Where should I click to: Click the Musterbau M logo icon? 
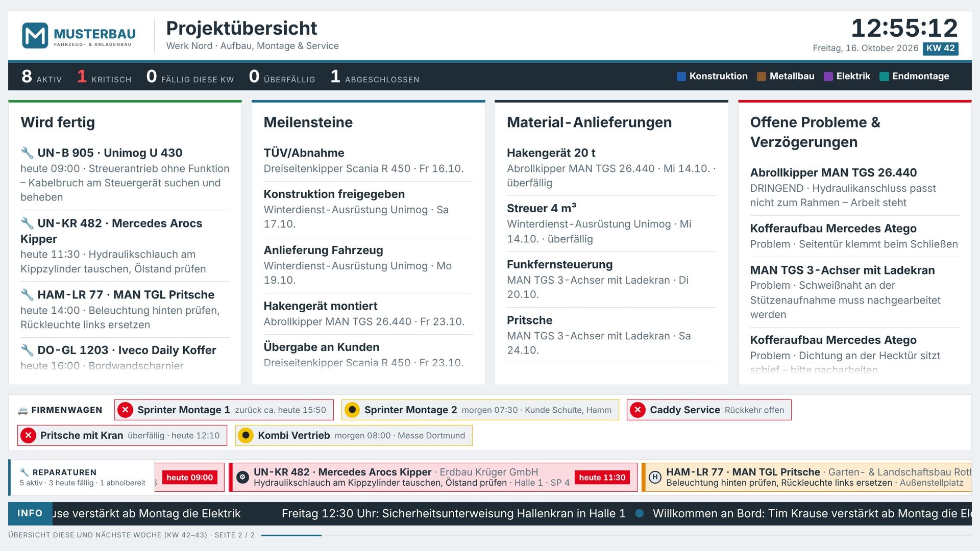pos(35,35)
